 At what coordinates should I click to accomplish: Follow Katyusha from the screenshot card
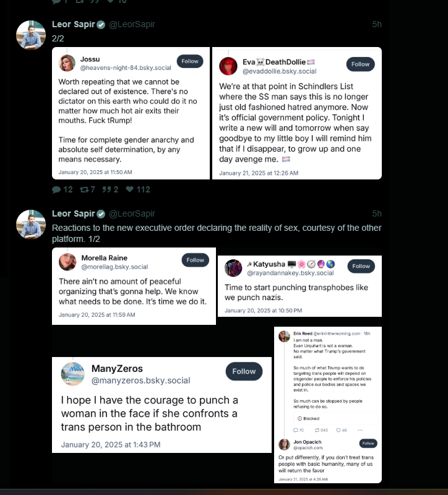[x=361, y=266]
